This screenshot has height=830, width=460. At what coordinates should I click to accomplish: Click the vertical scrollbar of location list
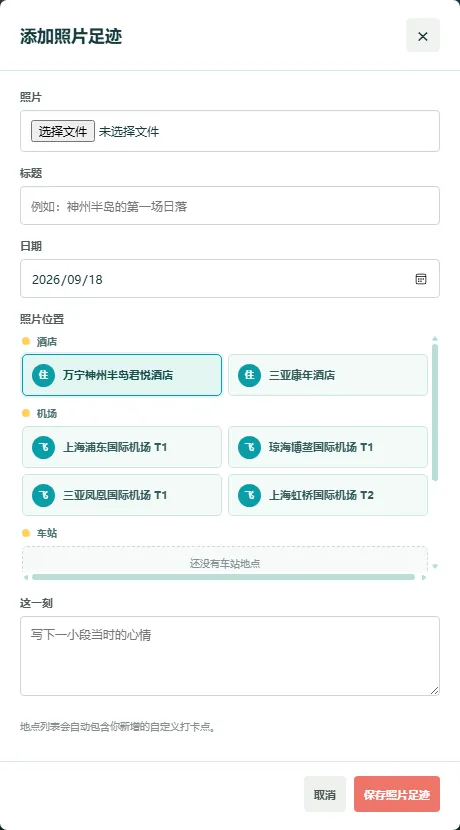[x=435, y=412]
